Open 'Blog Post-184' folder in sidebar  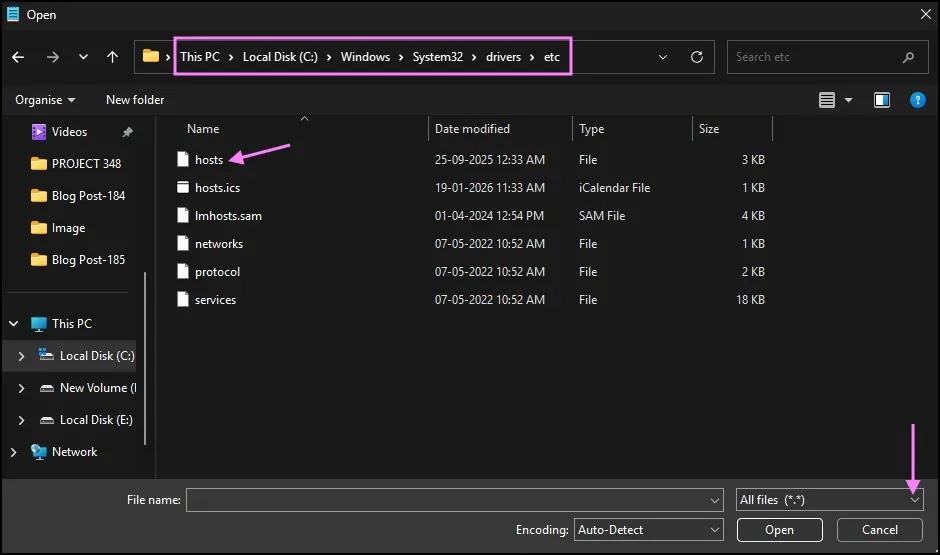[77, 195]
